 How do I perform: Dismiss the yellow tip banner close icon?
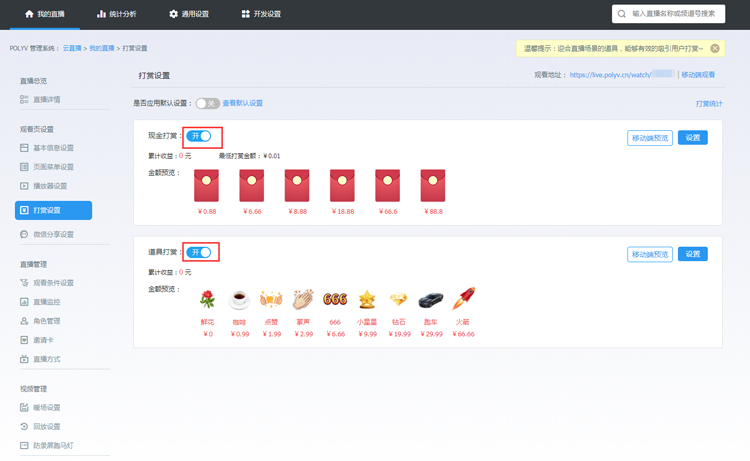pos(715,48)
